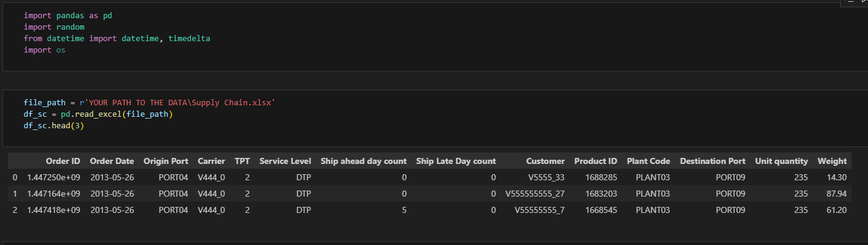Screen dimensions: 868x245
Task: Click weight value 87.94 in the table
Action: 836,194
